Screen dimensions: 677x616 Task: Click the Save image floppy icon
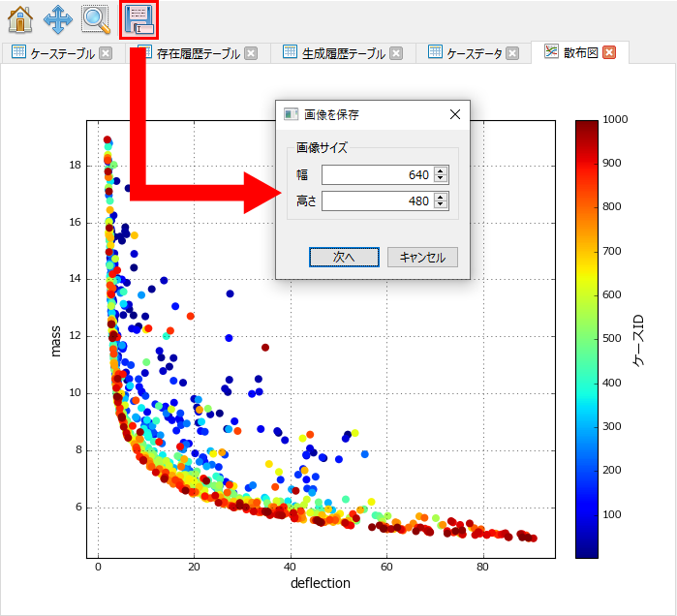tap(138, 18)
